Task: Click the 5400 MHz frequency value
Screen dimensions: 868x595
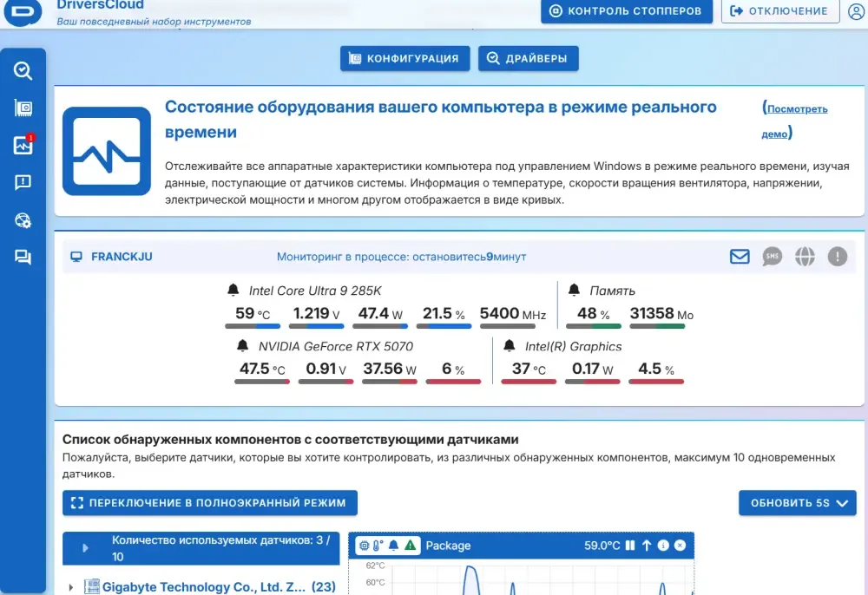Action: pos(513,313)
